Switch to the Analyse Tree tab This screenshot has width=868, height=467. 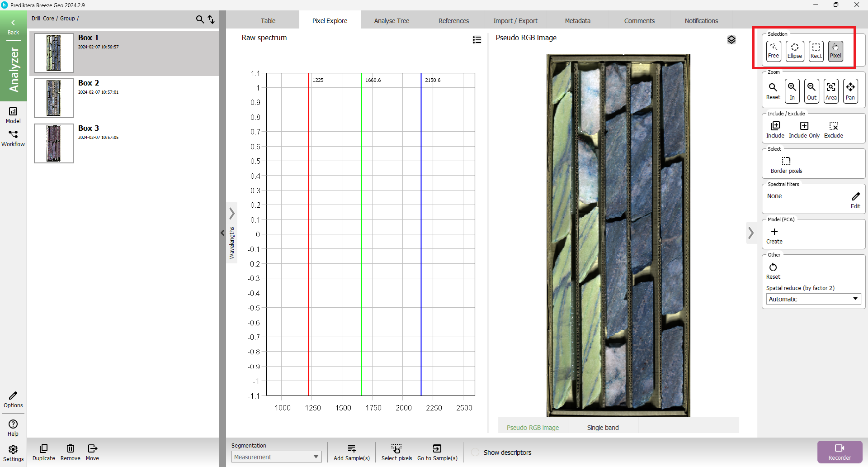pos(391,21)
